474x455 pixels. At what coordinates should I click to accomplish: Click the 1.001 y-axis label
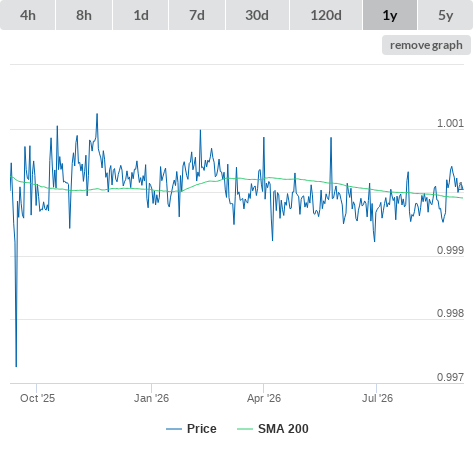[450, 123]
